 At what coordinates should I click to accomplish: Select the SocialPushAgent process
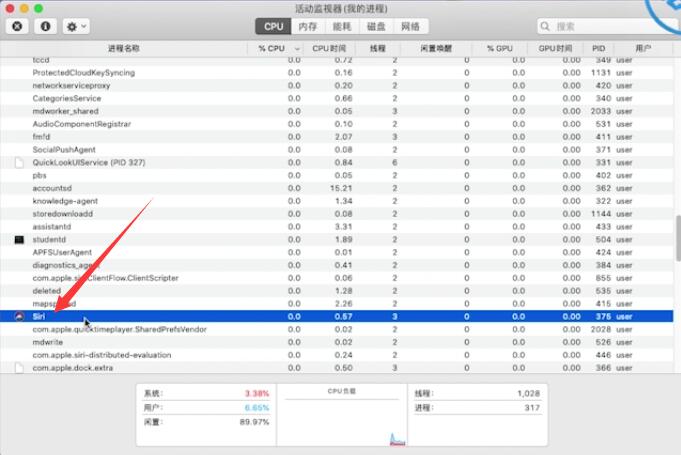click(64, 150)
